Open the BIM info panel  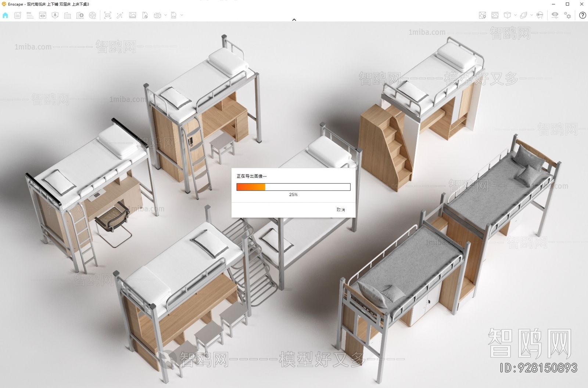point(30,15)
